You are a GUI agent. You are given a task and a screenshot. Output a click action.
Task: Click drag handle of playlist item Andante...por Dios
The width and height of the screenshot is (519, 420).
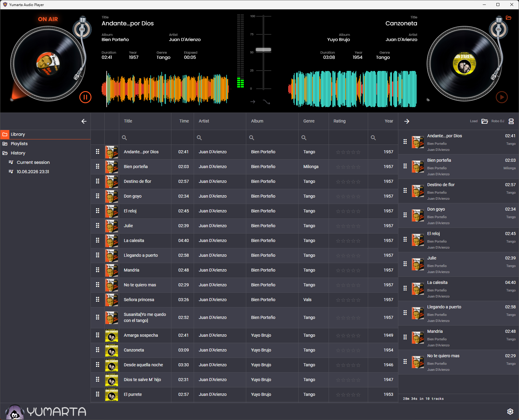point(405,142)
